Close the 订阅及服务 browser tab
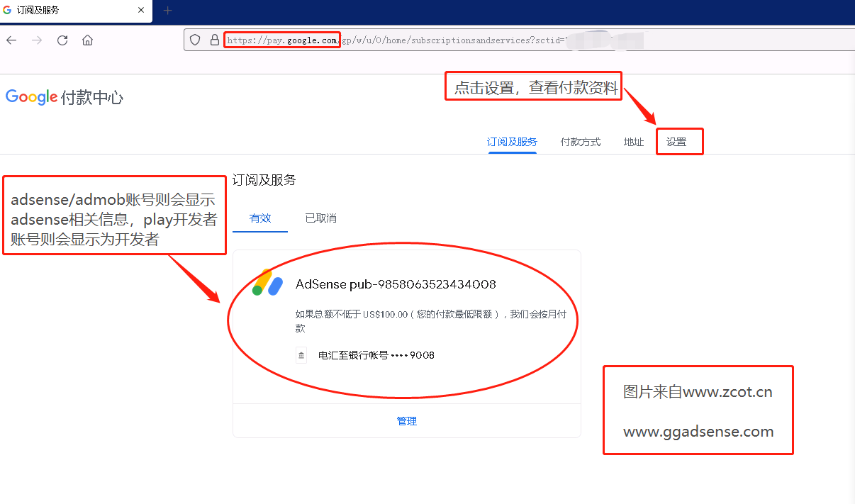This screenshot has width=855, height=504. click(x=141, y=11)
